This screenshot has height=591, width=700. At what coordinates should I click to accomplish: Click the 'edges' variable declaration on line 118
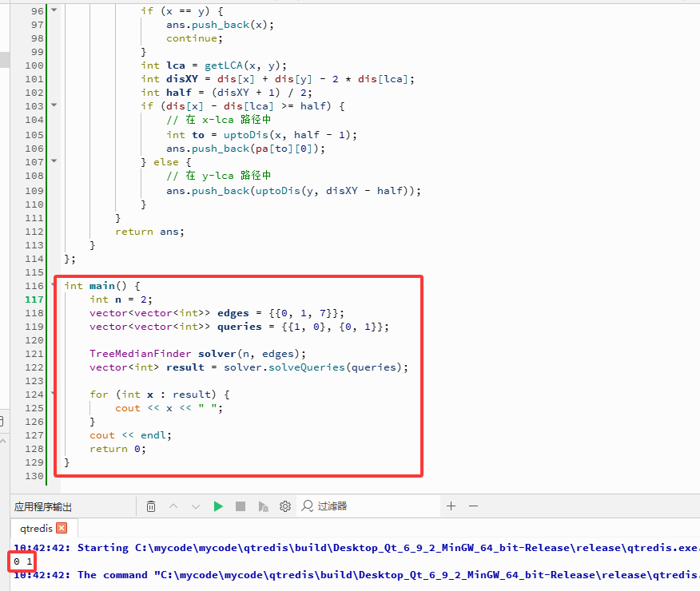[233, 313]
